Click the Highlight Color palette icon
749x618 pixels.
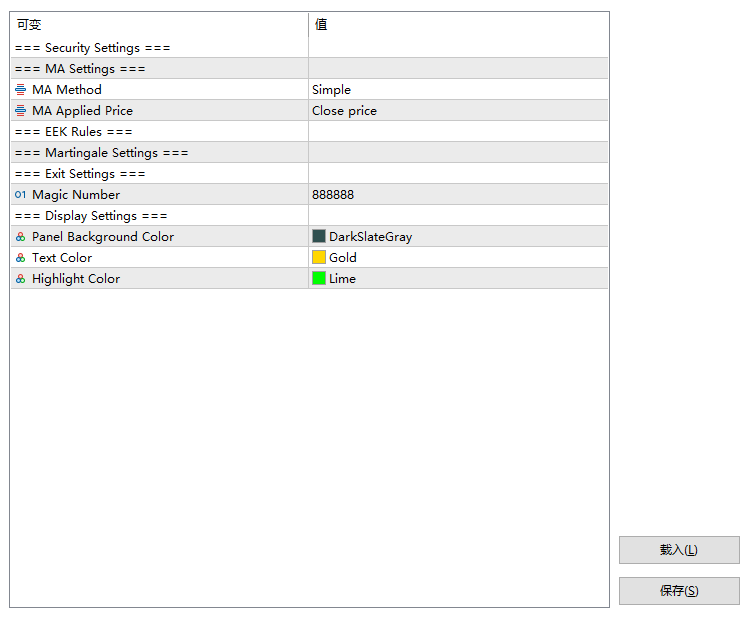21,278
